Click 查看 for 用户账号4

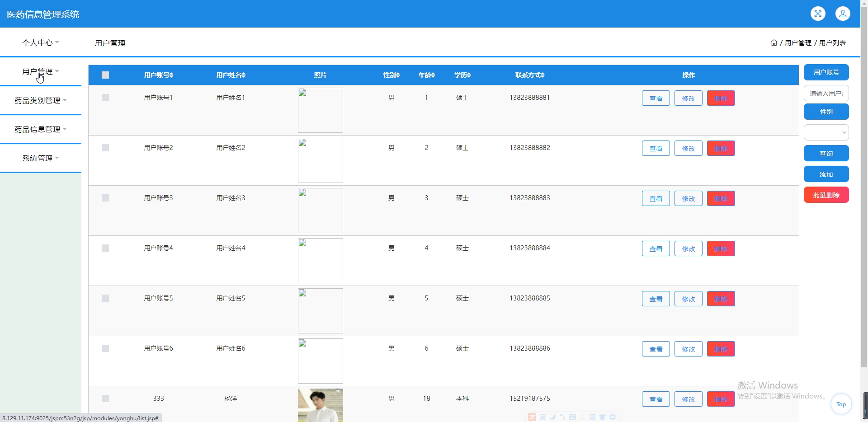656,249
